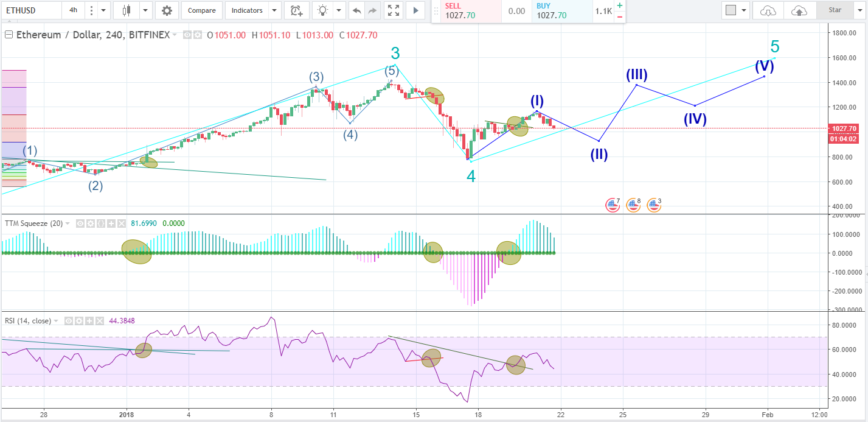The width and height of the screenshot is (868, 422).
Task: Increase order quantity with green plus
Action: pos(619,5)
